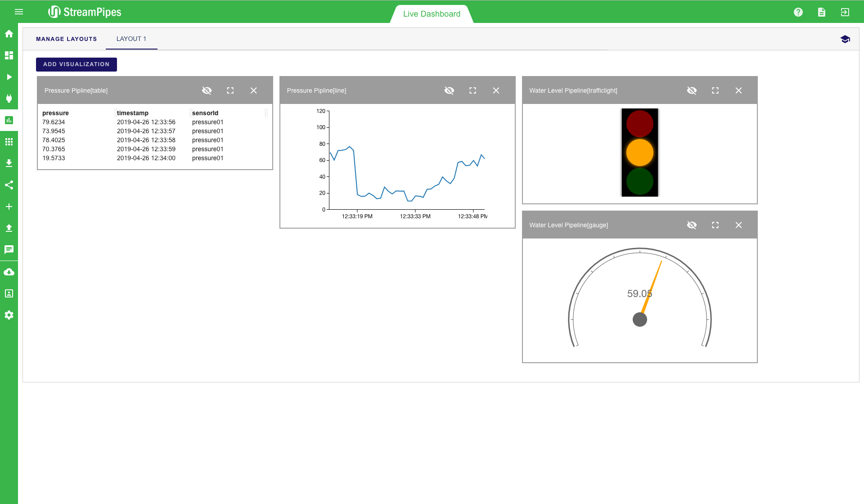
Task: Expand the Pressure Pipline line chart fullscreen
Action: point(472,90)
